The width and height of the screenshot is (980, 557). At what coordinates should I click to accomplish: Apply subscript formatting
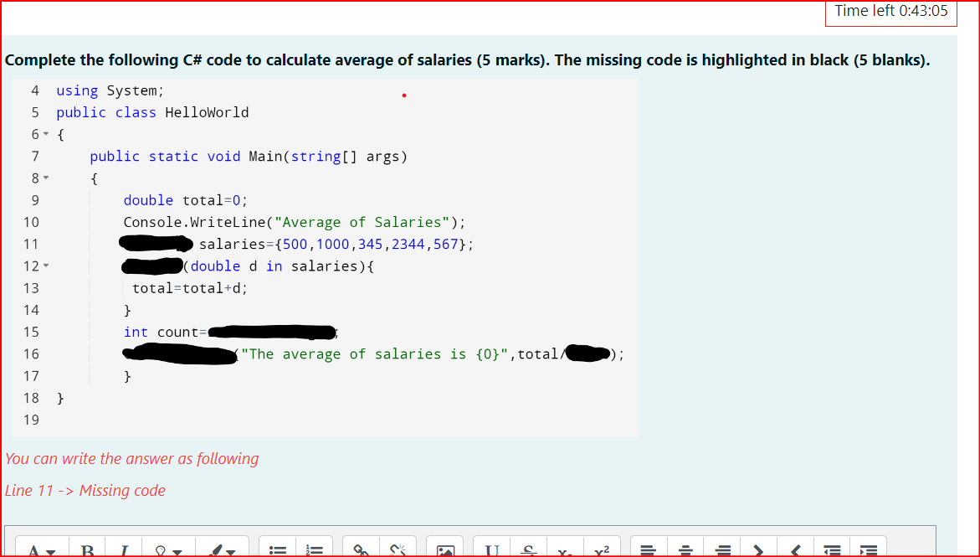click(565, 551)
